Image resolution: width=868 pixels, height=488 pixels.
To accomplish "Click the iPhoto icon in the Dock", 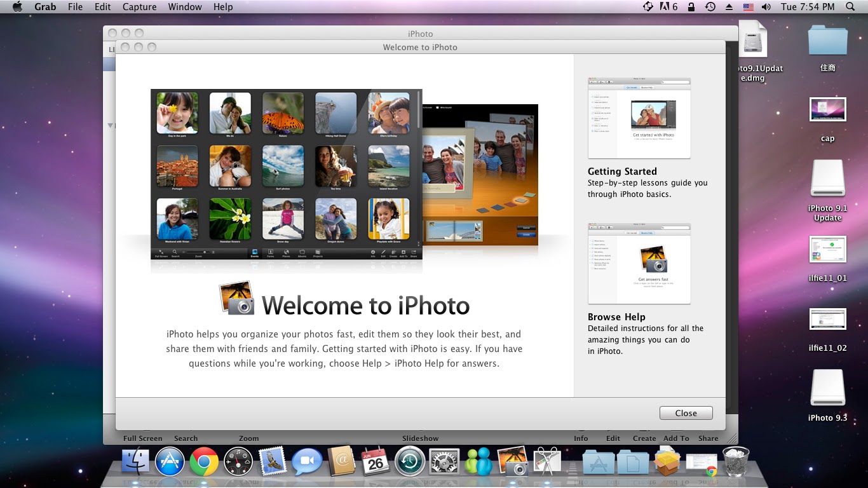I will pos(513,461).
